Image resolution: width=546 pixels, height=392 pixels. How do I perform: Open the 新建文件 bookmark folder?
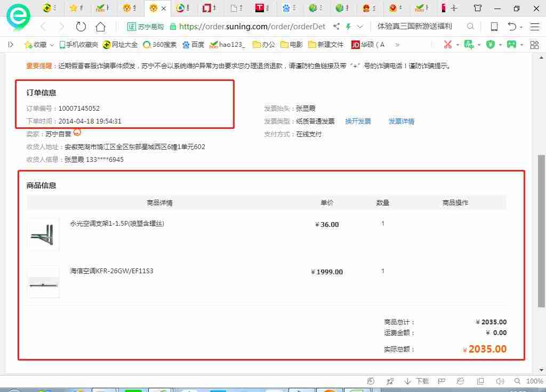(326, 45)
